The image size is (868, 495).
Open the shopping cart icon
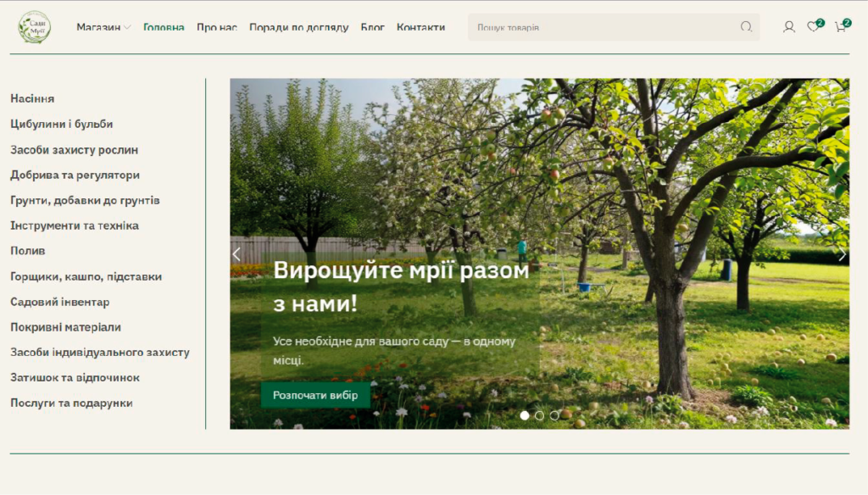pyautogui.click(x=840, y=27)
